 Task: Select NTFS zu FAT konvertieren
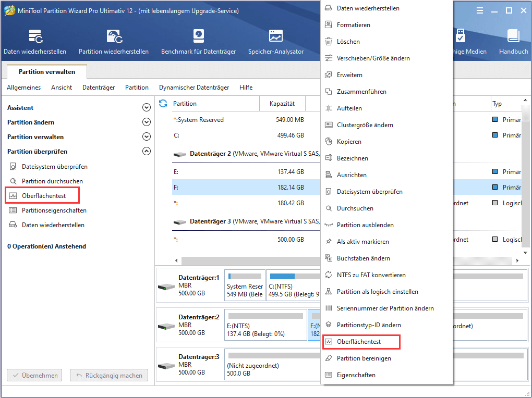click(x=371, y=275)
